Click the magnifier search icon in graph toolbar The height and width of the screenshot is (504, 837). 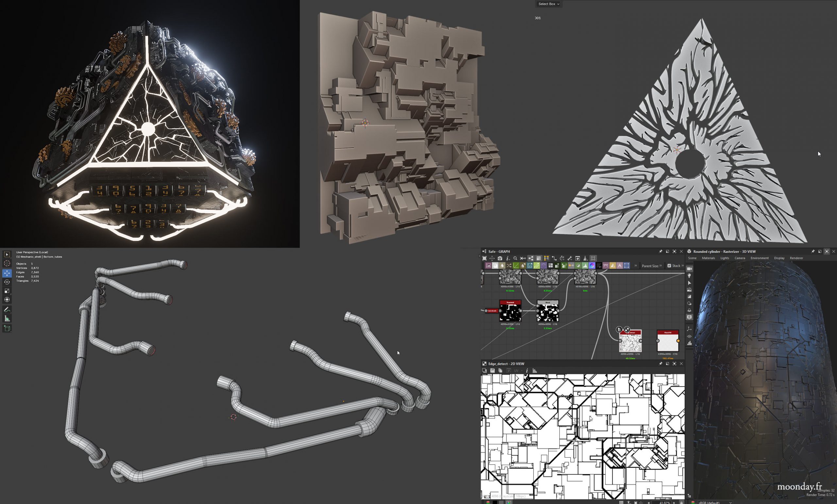[515, 259]
